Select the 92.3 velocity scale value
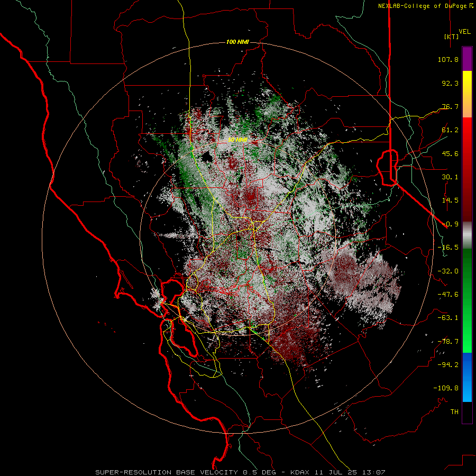Image resolution: width=476 pixels, height=476 pixels. click(450, 83)
